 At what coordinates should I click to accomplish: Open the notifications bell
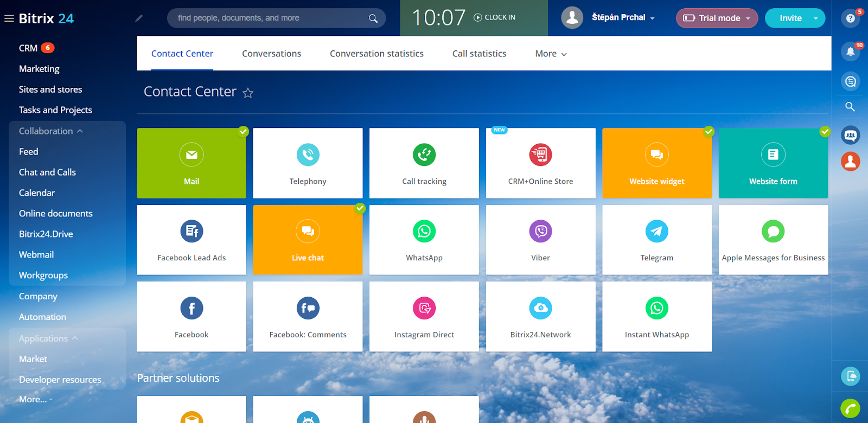(850, 52)
